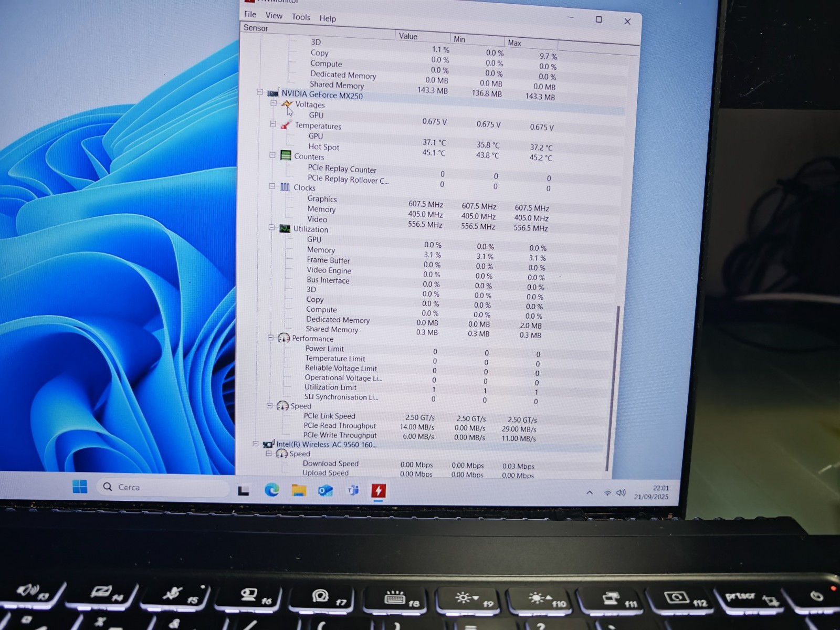
Task: Open Microsoft Teams from the taskbar
Action: 353,490
